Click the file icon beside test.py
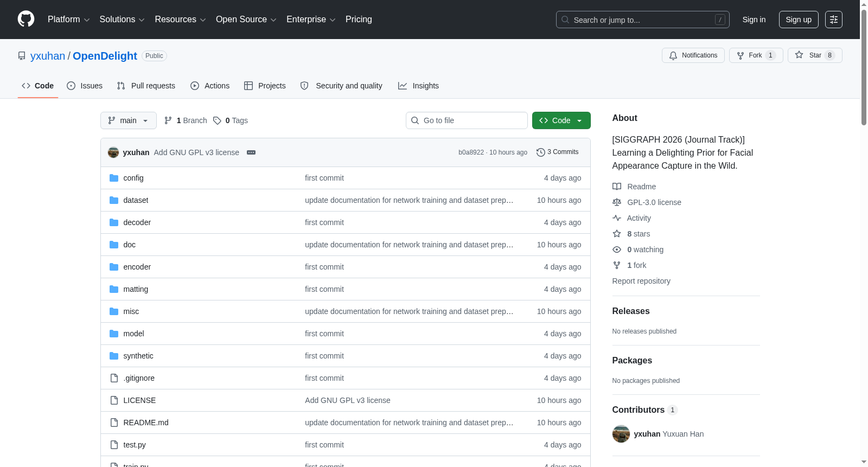The height and width of the screenshot is (467, 868). (114, 445)
